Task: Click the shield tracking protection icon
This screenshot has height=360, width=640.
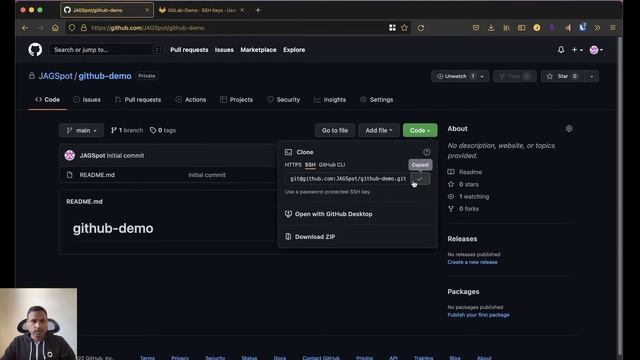Action: tap(72, 28)
